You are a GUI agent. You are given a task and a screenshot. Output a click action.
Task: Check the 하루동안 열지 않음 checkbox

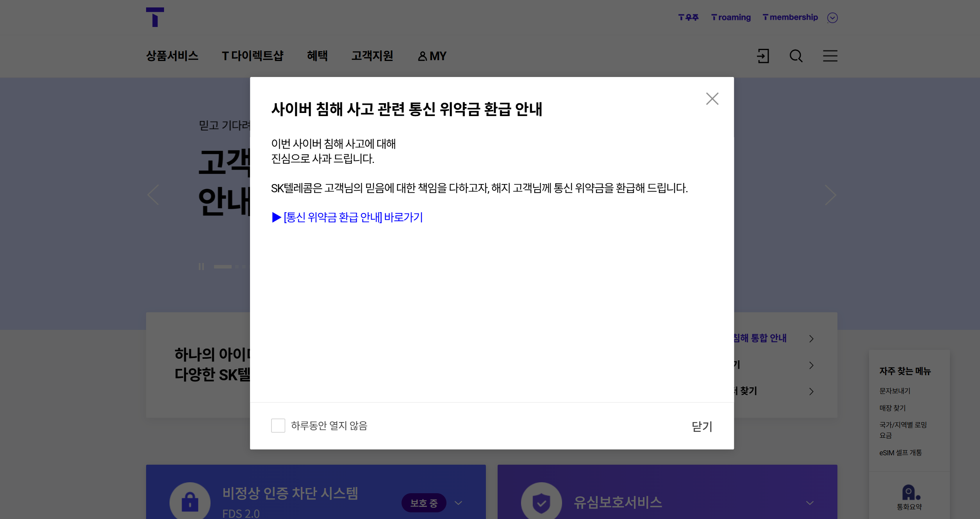278,426
